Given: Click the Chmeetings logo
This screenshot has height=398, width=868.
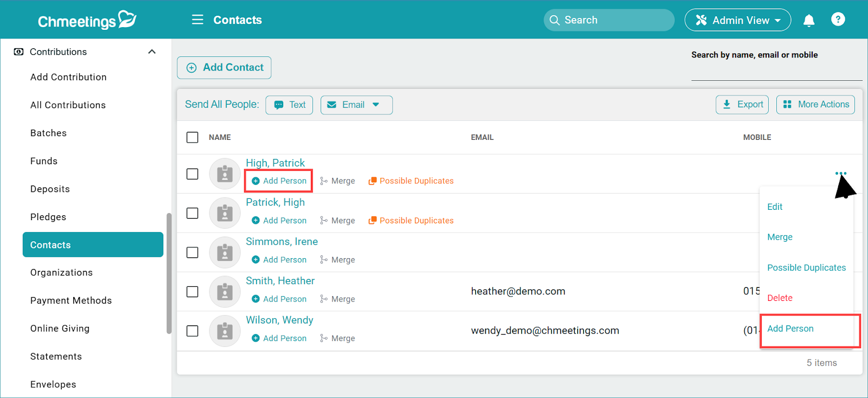Looking at the screenshot, I should coord(87,20).
